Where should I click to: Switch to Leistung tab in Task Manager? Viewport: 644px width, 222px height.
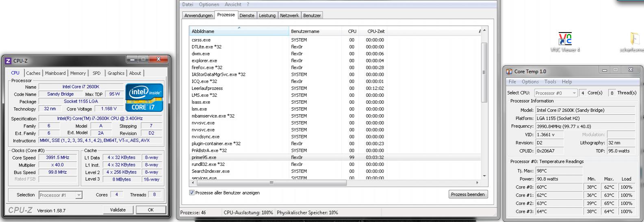click(x=267, y=15)
